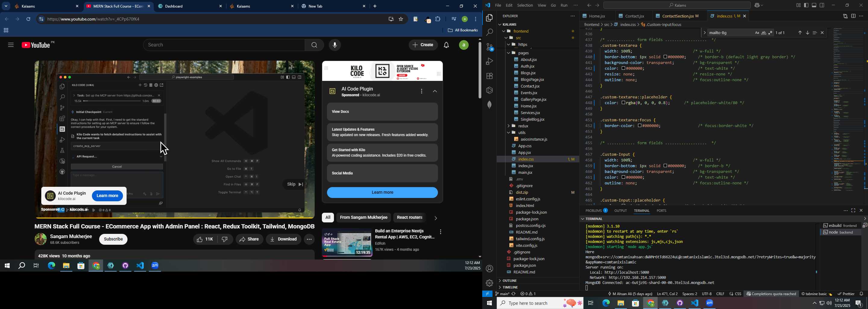Click the rgba color swatch in placeholder rule
This screenshot has height=309, width=868.
tap(624, 103)
